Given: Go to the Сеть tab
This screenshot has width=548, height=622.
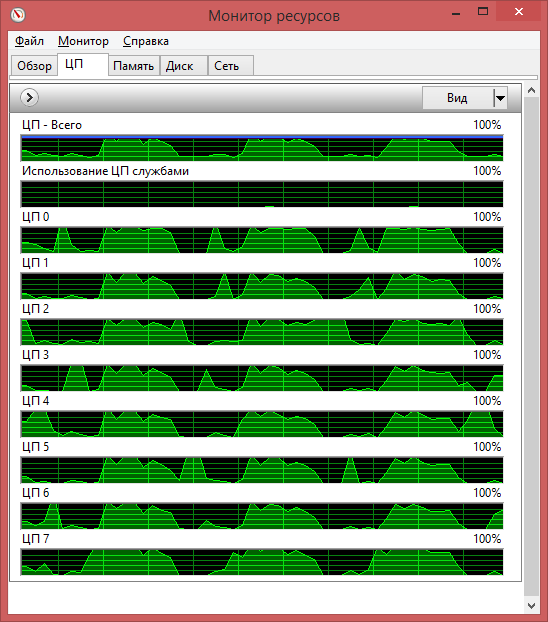Looking at the screenshot, I should (x=231, y=65).
